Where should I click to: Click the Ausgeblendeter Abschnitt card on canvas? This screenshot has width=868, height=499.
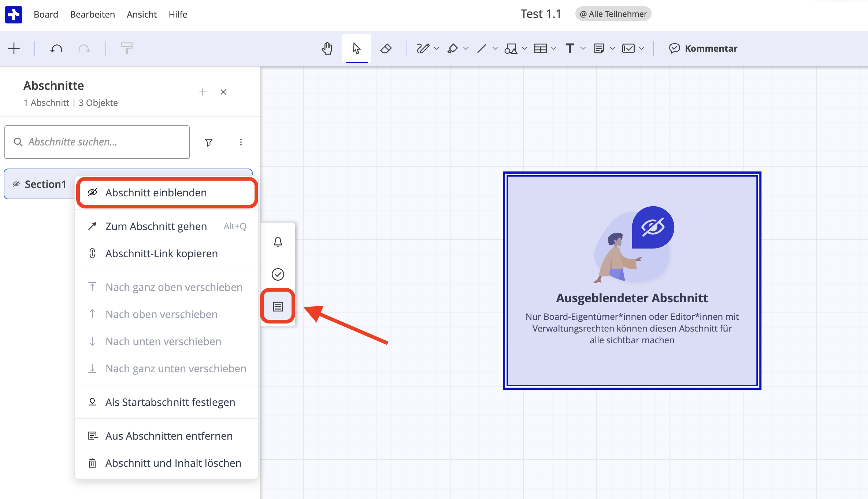tap(632, 281)
